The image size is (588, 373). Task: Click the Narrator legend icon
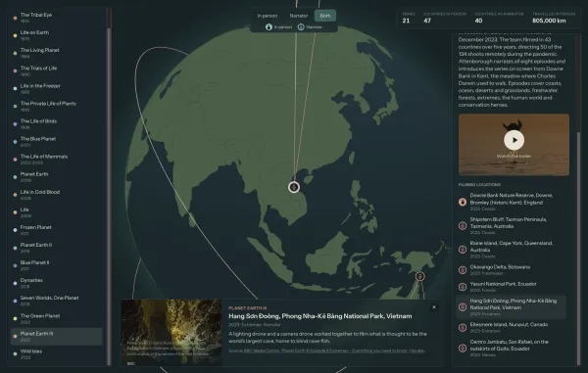coord(301,27)
